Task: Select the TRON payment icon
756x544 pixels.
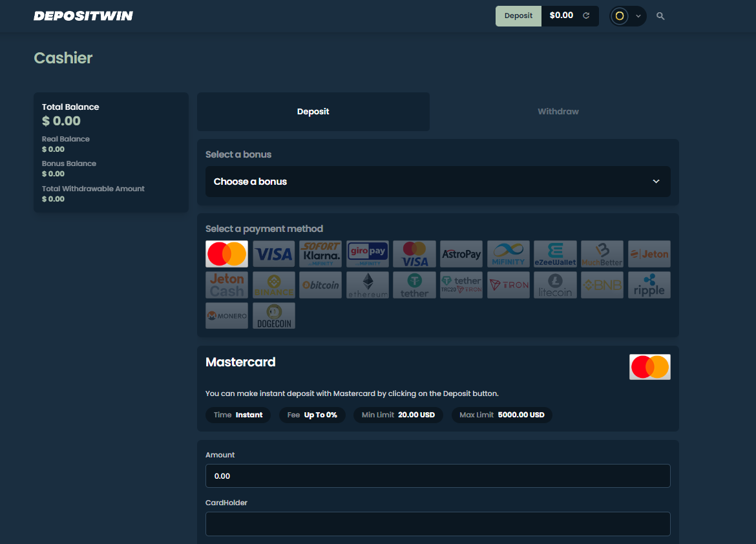Action: click(x=508, y=284)
